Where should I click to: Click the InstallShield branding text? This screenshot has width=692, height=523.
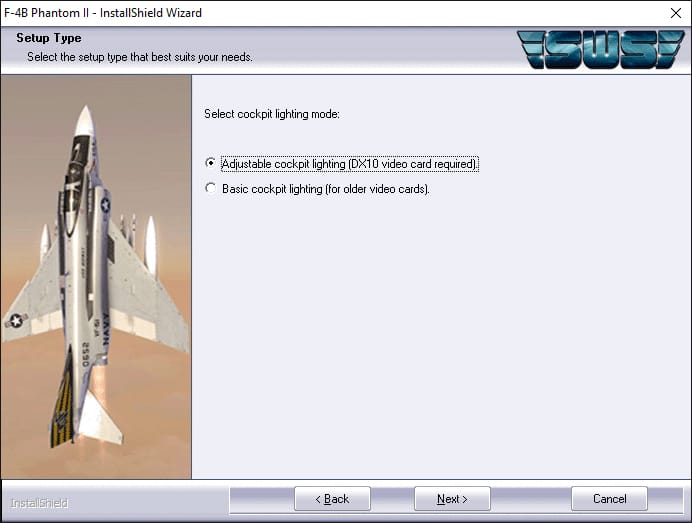40,501
